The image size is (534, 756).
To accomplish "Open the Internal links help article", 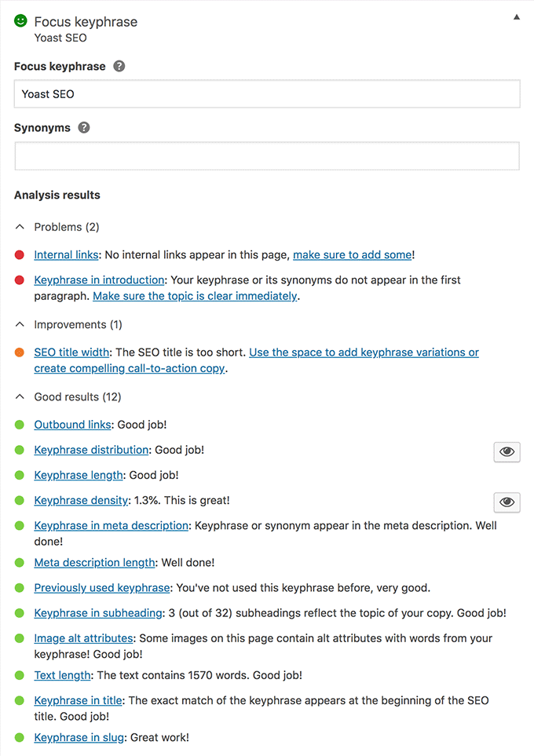I will click(66, 254).
